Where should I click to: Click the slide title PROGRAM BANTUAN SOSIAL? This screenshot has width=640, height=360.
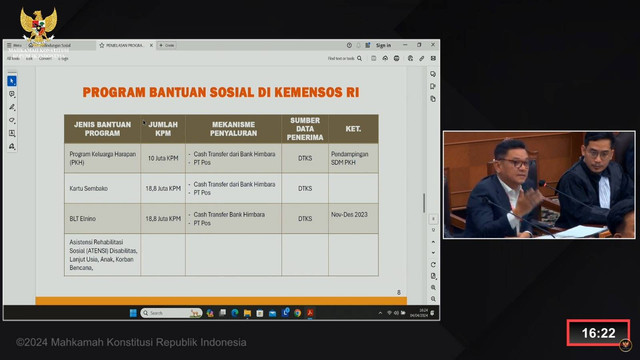coord(221,92)
